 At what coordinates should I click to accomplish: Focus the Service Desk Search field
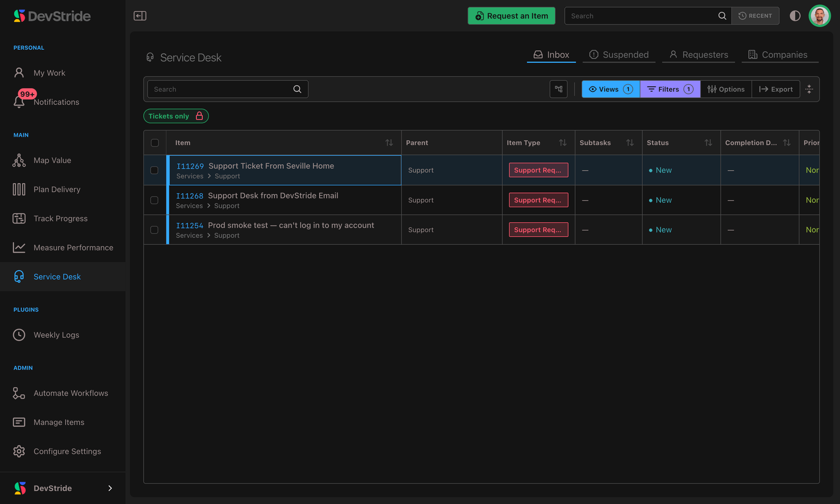pyautogui.click(x=227, y=89)
